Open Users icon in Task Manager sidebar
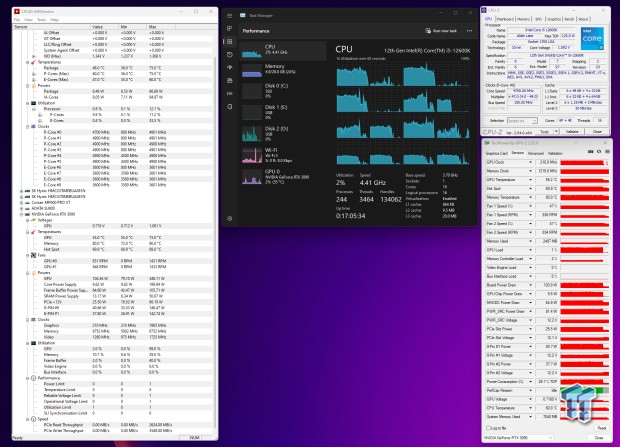The image size is (620, 447). click(x=230, y=80)
